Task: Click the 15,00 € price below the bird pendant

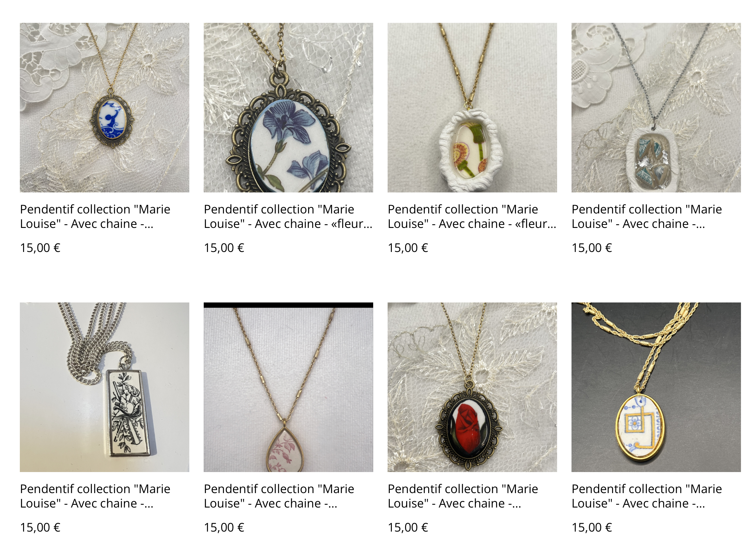Action: click(x=40, y=527)
